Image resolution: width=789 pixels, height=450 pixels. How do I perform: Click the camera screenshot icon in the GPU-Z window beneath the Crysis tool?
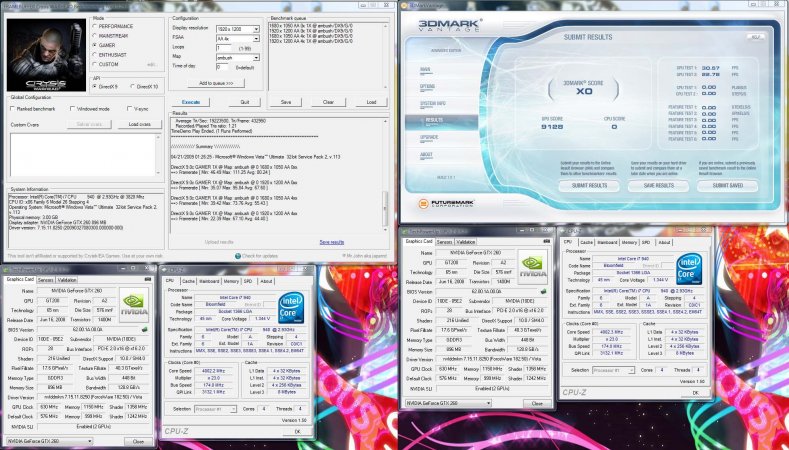[x=147, y=279]
